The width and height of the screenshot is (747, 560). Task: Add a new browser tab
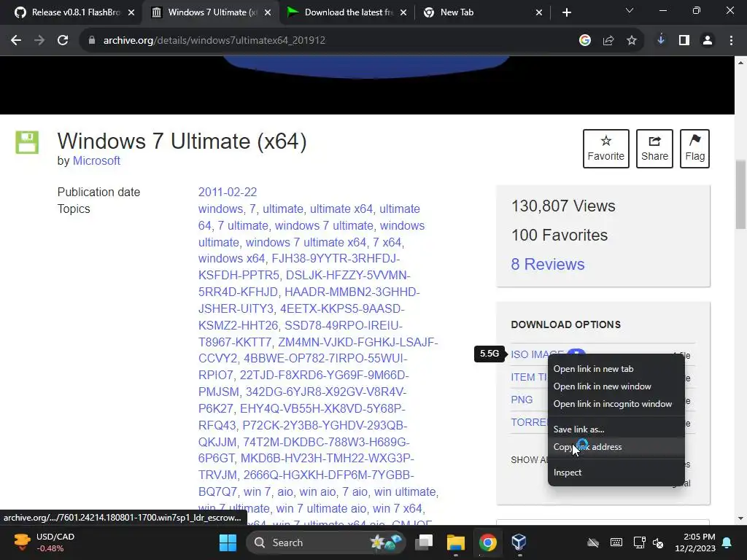[566, 12]
